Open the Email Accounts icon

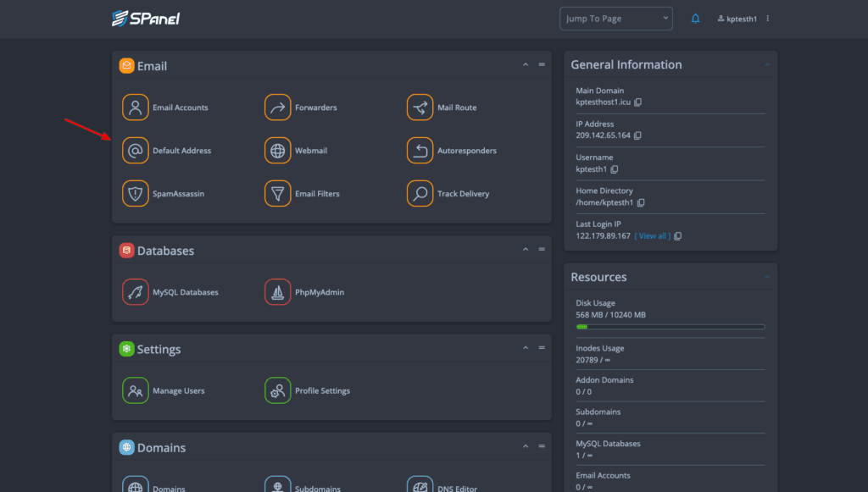pyautogui.click(x=135, y=108)
